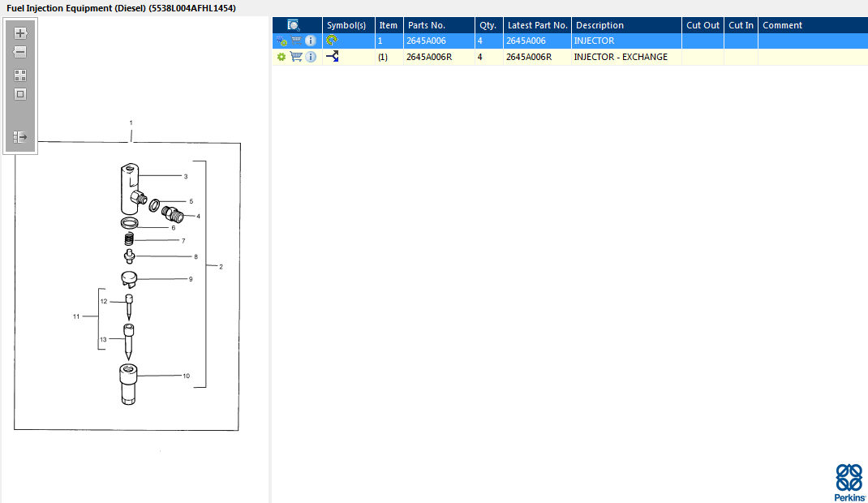Click callout number 12 in the diagram
Screen dimensions: 868x503
pyautogui.click(x=104, y=302)
